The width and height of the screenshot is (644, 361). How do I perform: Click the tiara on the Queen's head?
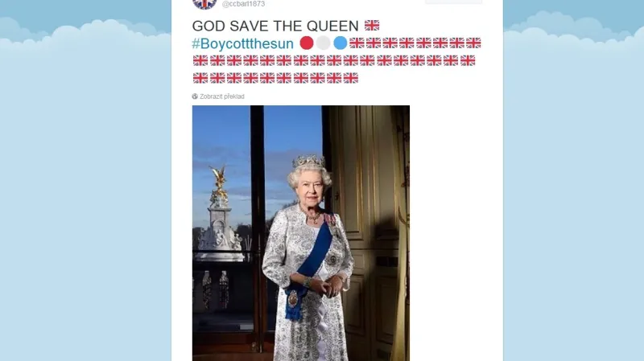(x=309, y=162)
